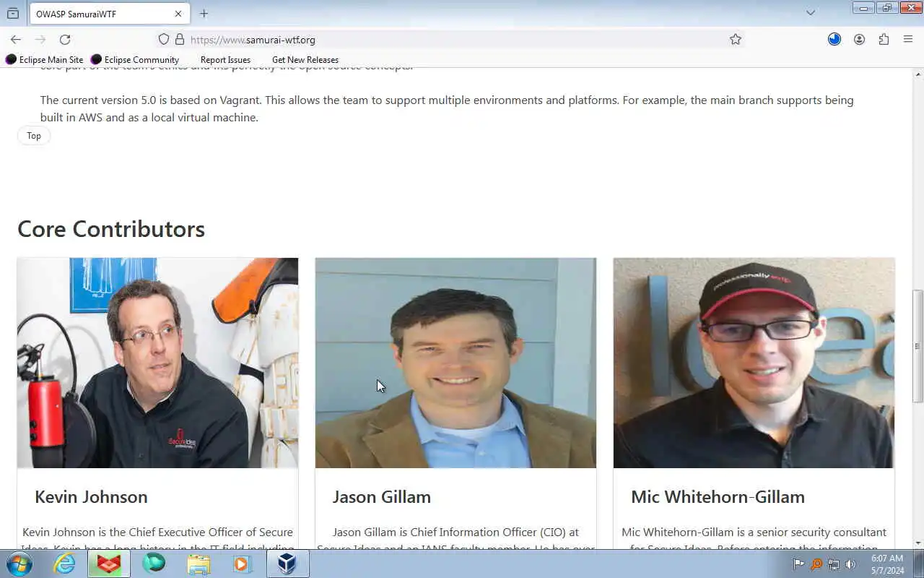Click the paragraph about version 5.0 and Vagrant
Viewport: 924px width, 578px height.
pos(447,109)
